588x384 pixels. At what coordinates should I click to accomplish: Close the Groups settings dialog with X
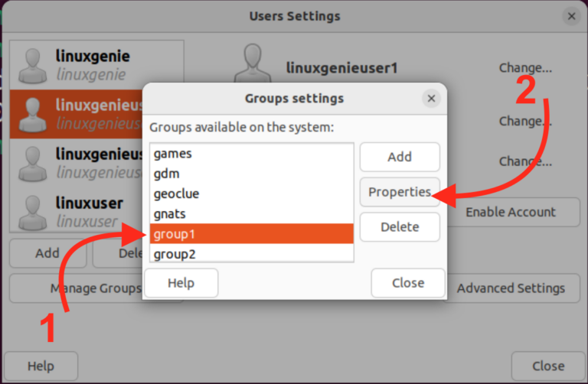coord(431,99)
